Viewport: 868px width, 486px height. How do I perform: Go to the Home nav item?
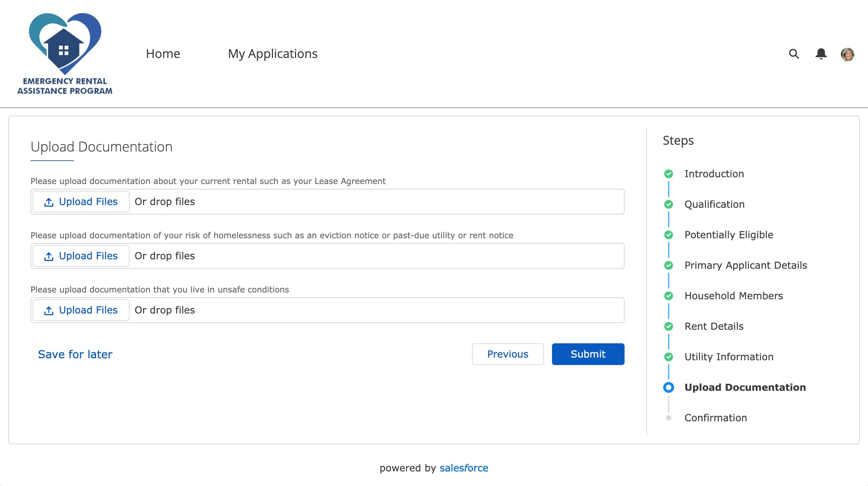(x=163, y=54)
